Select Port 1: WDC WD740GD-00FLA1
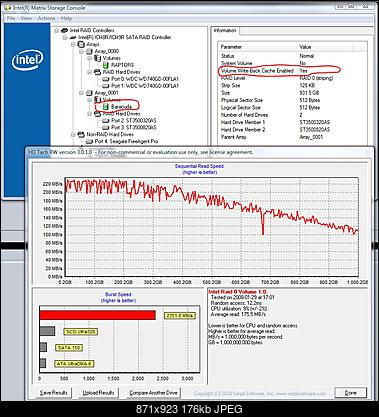 coord(145,86)
